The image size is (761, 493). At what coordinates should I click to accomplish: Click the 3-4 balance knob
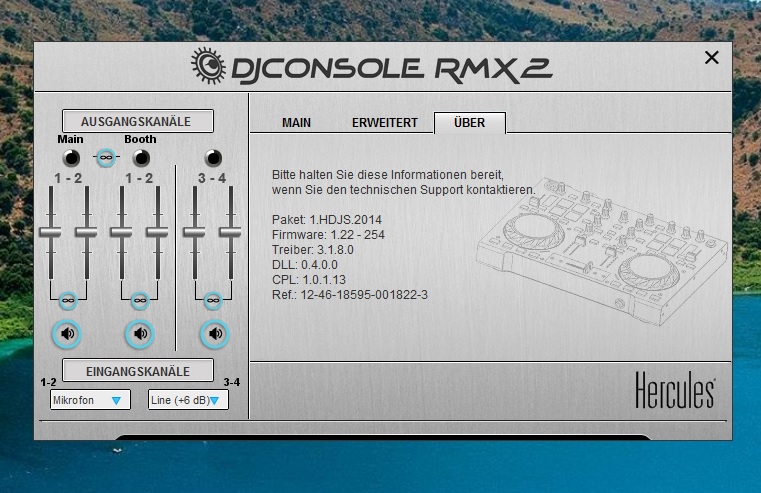(x=213, y=158)
